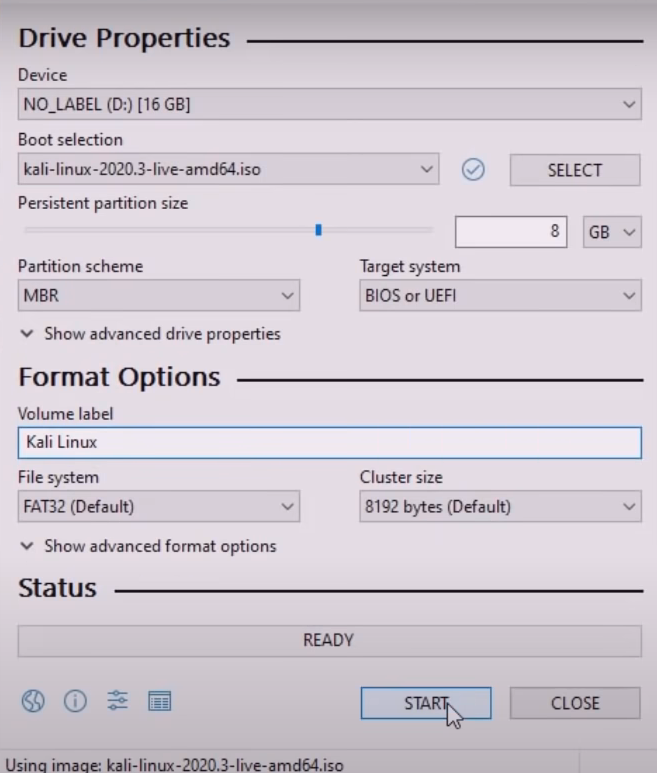This screenshot has width=657, height=773.
Task: Click the 'Partition scheme' caption
Action: tap(80, 266)
